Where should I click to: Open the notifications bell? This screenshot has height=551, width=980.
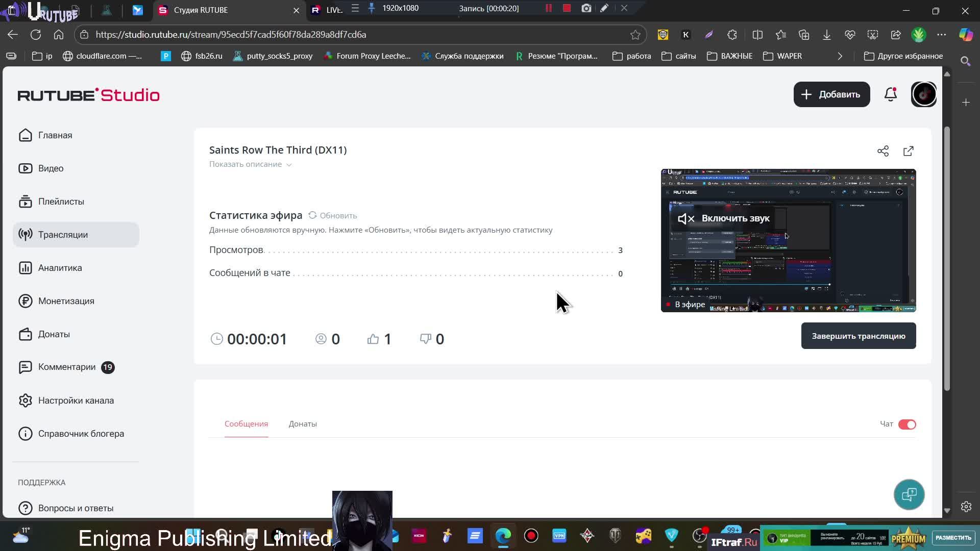point(891,94)
